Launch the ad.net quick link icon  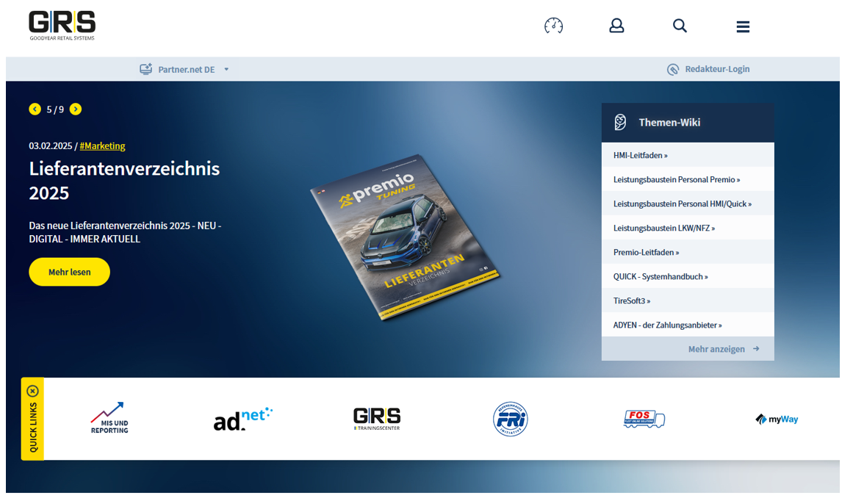pos(242,419)
